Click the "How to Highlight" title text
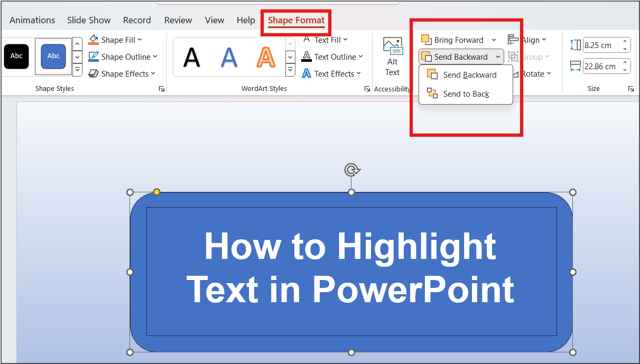 coord(350,246)
